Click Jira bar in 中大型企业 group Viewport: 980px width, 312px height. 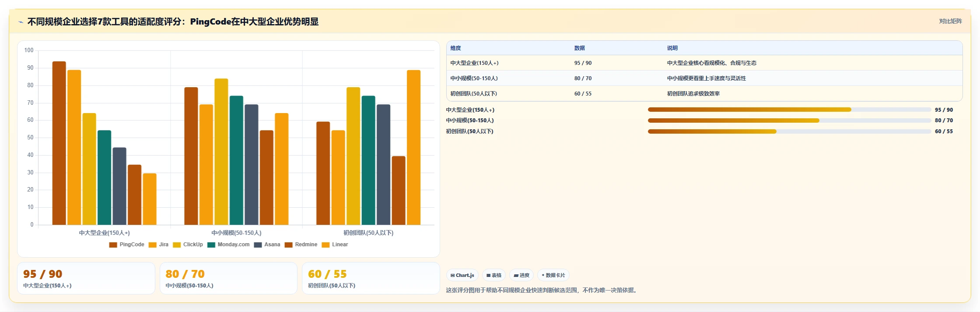click(74, 148)
